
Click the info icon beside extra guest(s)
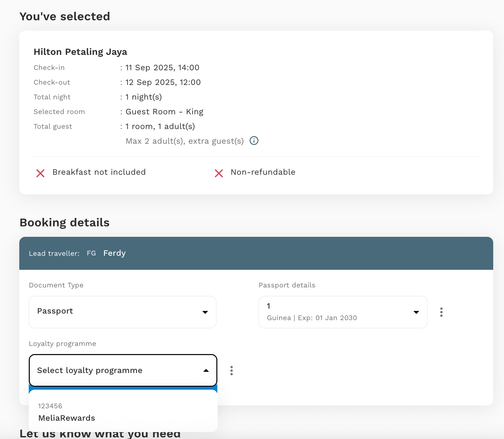254,140
